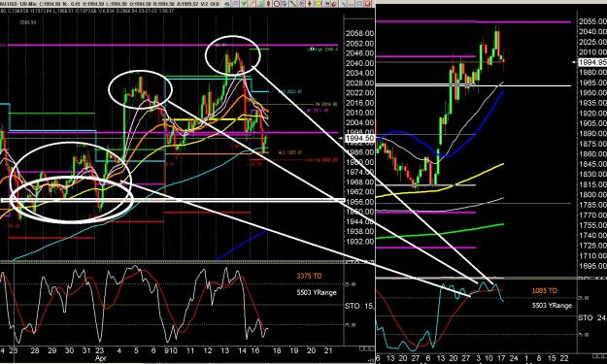Click the 'Apr' month label on time axis
The image size is (607, 364).
coord(101,358)
